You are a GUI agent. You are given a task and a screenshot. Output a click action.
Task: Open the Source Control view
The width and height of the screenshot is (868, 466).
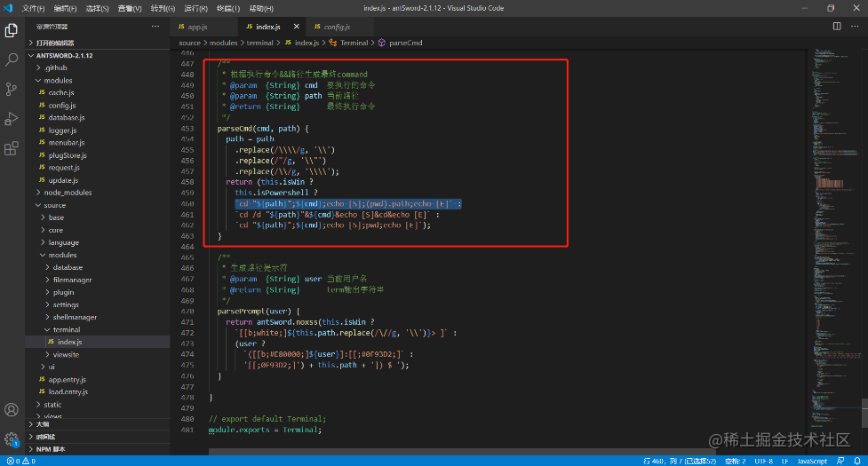[11, 89]
